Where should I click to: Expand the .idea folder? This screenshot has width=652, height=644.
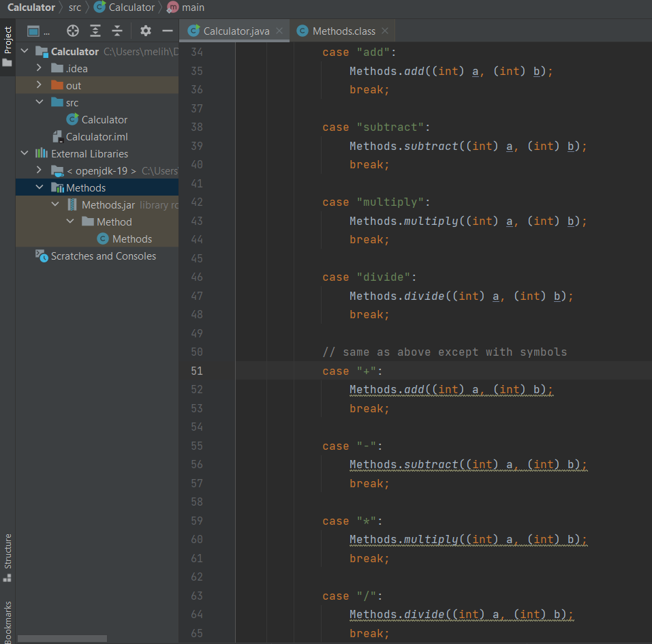pyautogui.click(x=39, y=68)
